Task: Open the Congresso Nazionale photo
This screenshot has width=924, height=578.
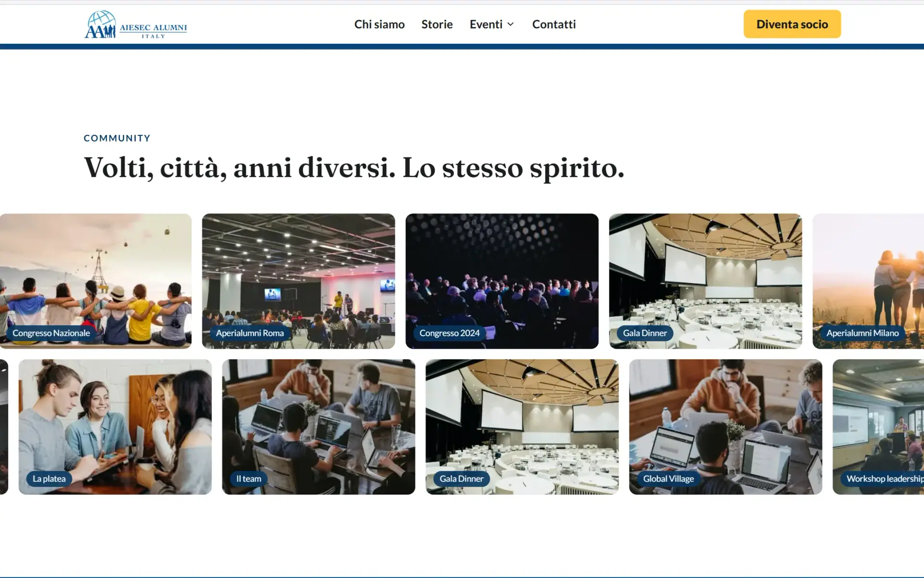Action: (96, 281)
